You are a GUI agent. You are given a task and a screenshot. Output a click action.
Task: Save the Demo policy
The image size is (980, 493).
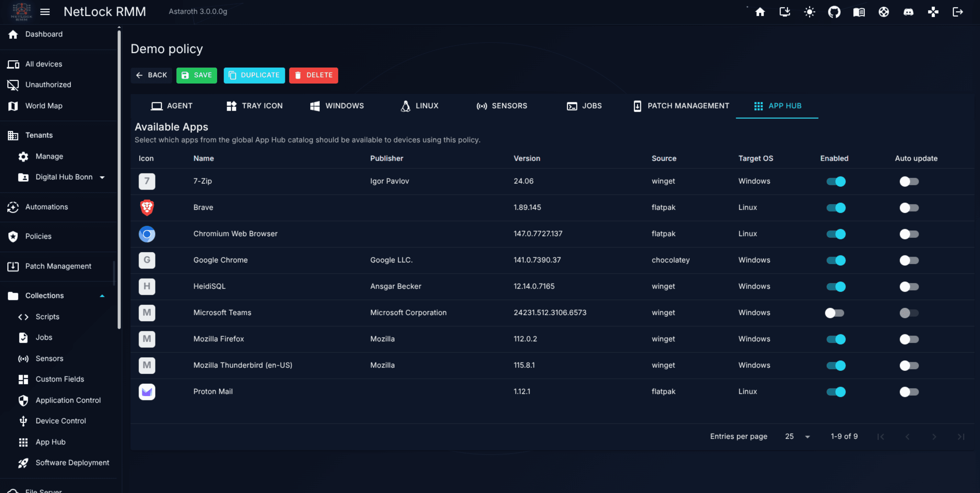click(x=197, y=75)
